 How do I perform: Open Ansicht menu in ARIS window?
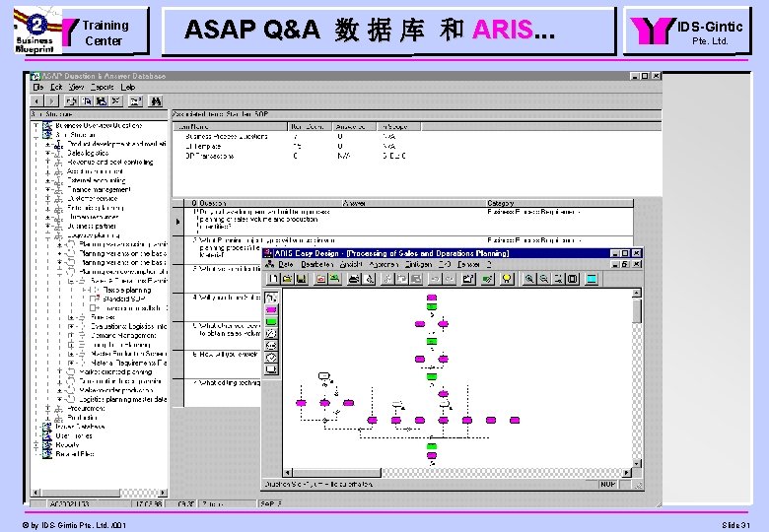pyautogui.click(x=351, y=265)
